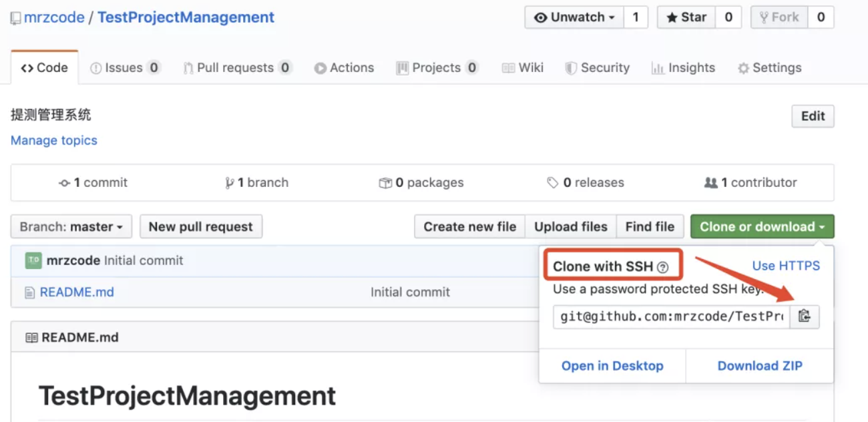Switch to the Issues tab
The width and height of the screenshot is (868, 422).
[126, 67]
